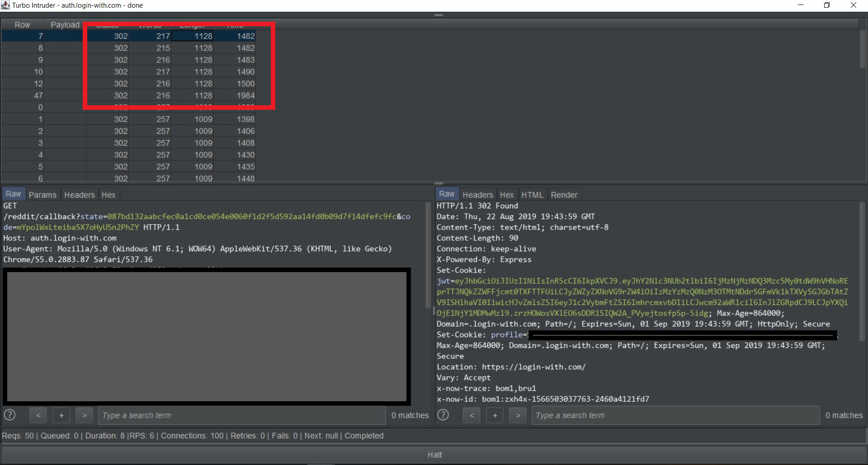Minimize the Turbo Intruder window

801,5
